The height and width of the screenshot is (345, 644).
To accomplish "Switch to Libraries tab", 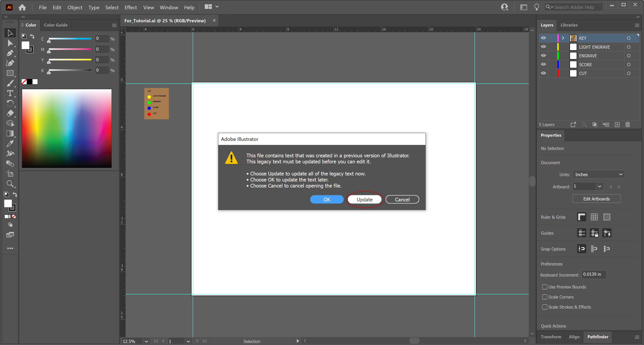I will 569,25.
